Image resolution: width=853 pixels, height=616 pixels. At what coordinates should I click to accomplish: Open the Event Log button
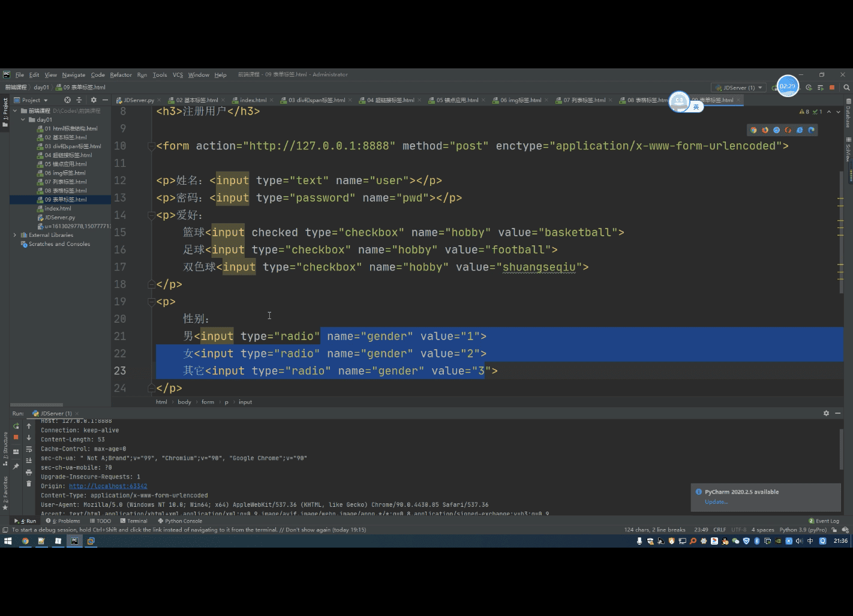point(824,521)
